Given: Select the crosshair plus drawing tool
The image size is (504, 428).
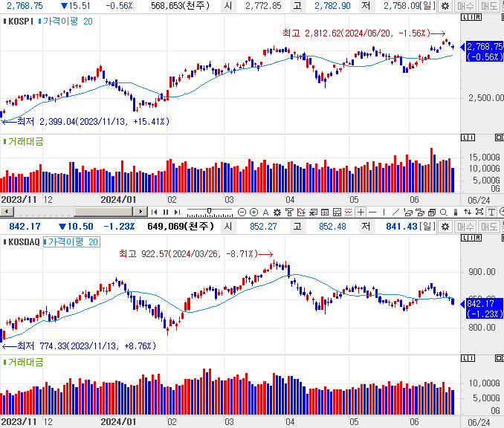Looking at the screenshot, I should click(x=361, y=212).
